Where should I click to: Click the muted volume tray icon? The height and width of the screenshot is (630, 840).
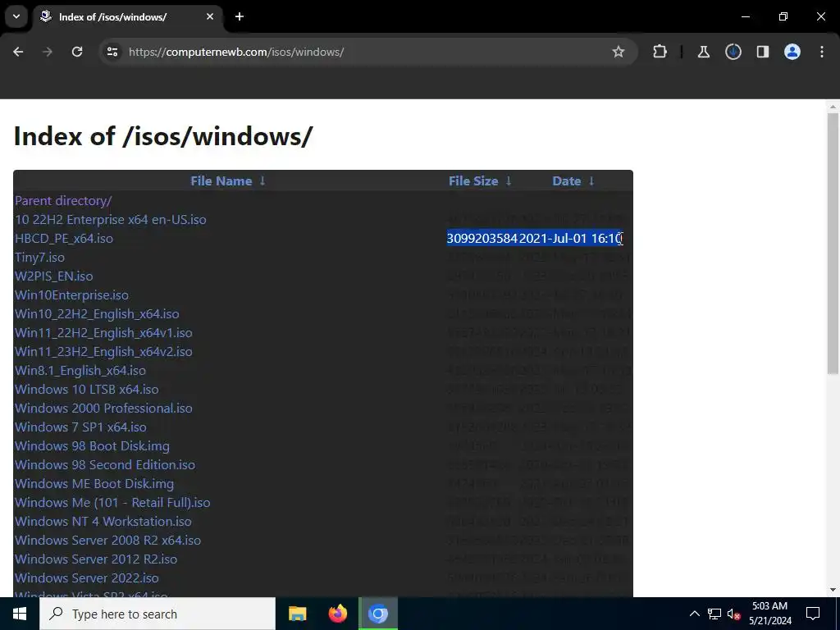[x=734, y=614]
